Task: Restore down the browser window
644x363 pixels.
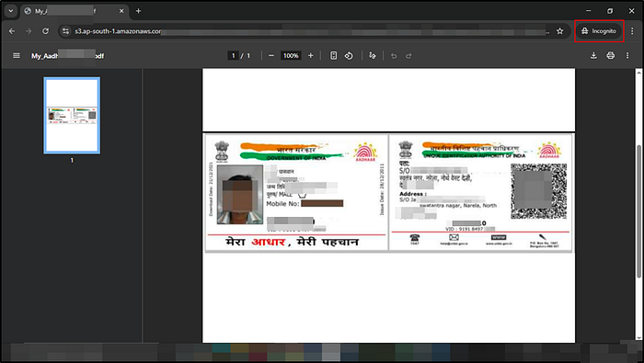Action: [610, 11]
